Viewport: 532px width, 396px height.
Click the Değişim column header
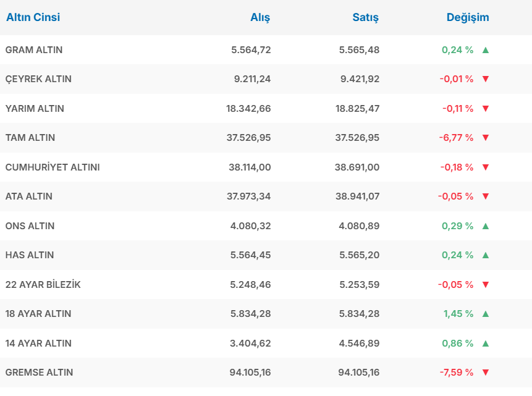pos(468,17)
